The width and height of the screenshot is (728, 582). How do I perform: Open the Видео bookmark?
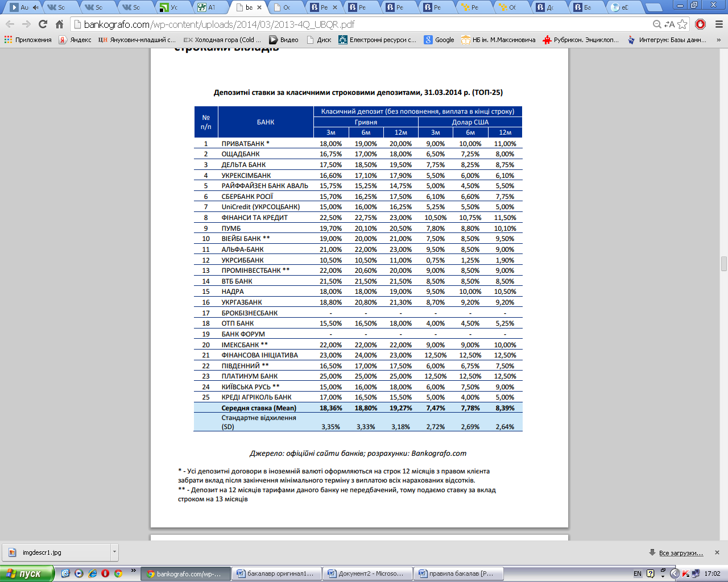[284, 40]
